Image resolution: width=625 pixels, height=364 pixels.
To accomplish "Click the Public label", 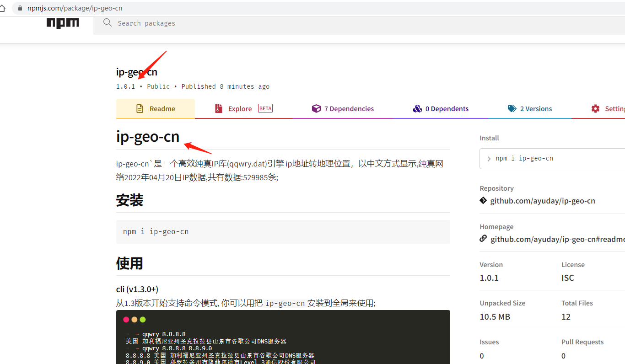I will pos(158,86).
